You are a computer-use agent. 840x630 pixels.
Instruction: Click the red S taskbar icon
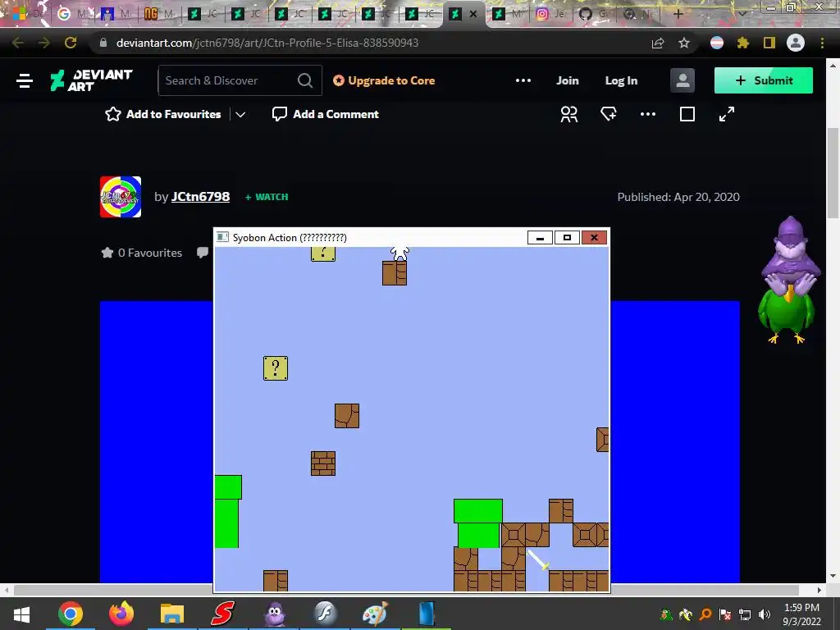223,614
